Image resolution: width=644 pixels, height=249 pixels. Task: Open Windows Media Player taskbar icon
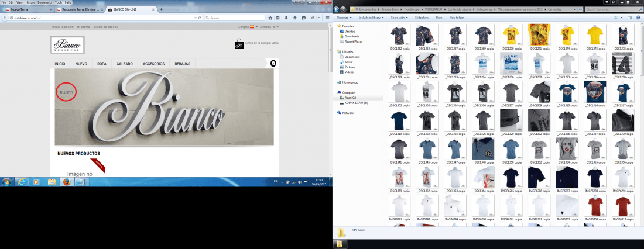(36, 182)
